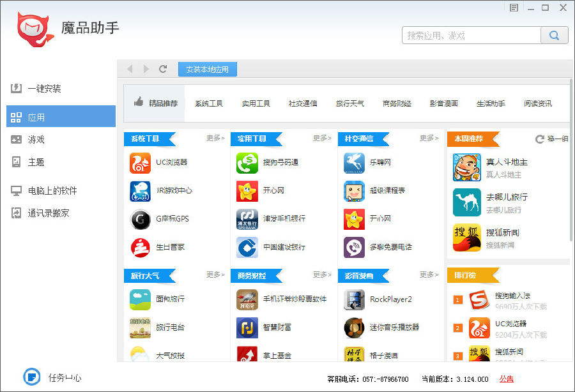The height and width of the screenshot is (392, 575).
Task: Open the 社交通信 category tab
Action: click(x=303, y=103)
